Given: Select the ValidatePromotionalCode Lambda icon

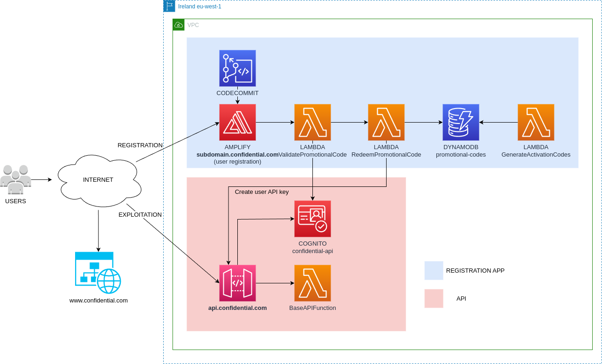Looking at the screenshot, I should click(312, 122).
